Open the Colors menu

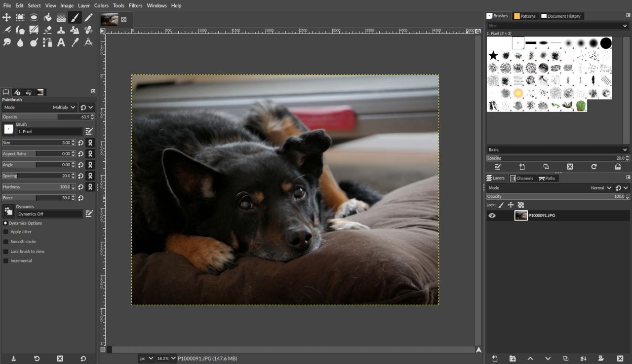point(101,5)
